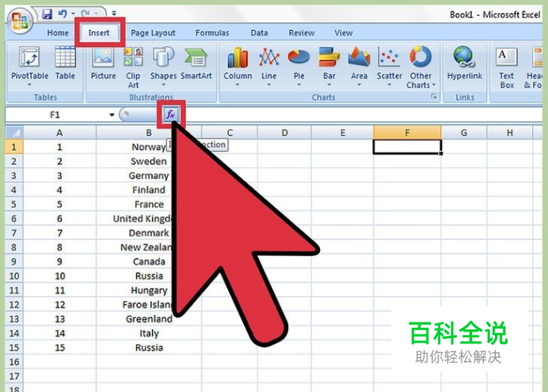548x392 pixels.
Task: Save the workbook with the floppy icon
Action: point(47,14)
